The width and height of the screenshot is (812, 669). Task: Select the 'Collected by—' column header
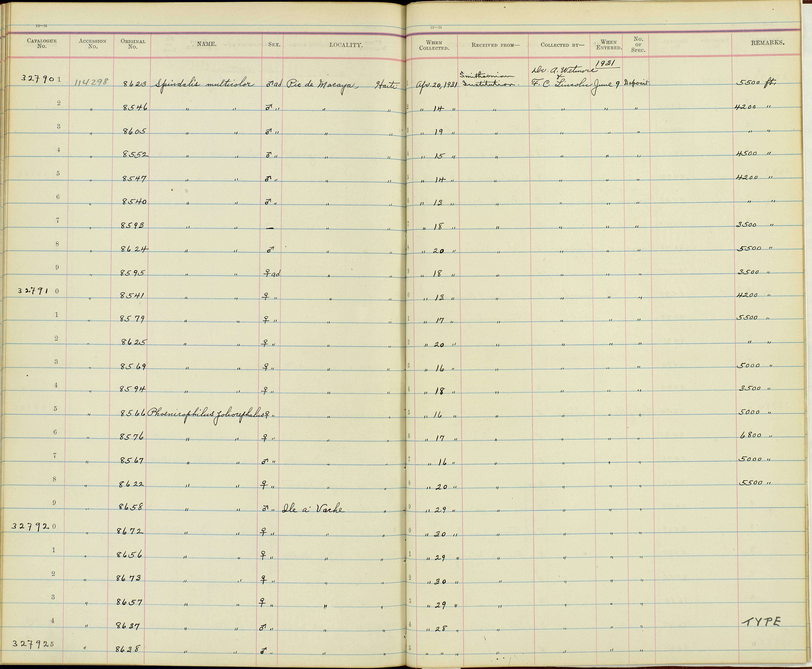click(x=562, y=45)
